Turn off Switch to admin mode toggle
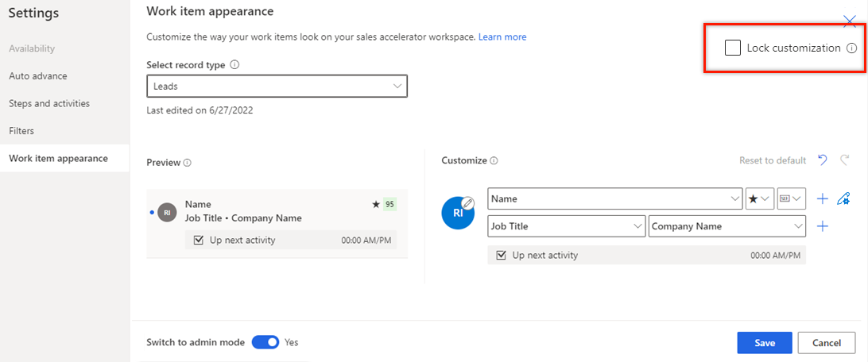The width and height of the screenshot is (868, 362). (x=265, y=342)
